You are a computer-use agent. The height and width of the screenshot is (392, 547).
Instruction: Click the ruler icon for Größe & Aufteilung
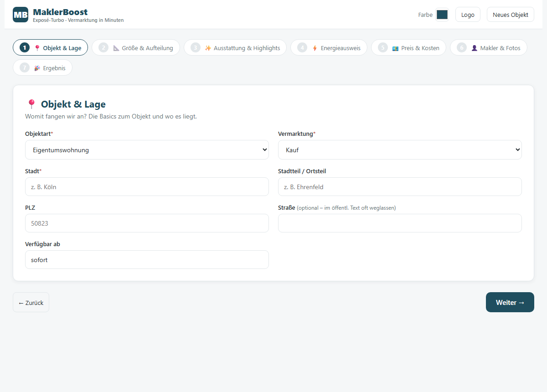116,48
